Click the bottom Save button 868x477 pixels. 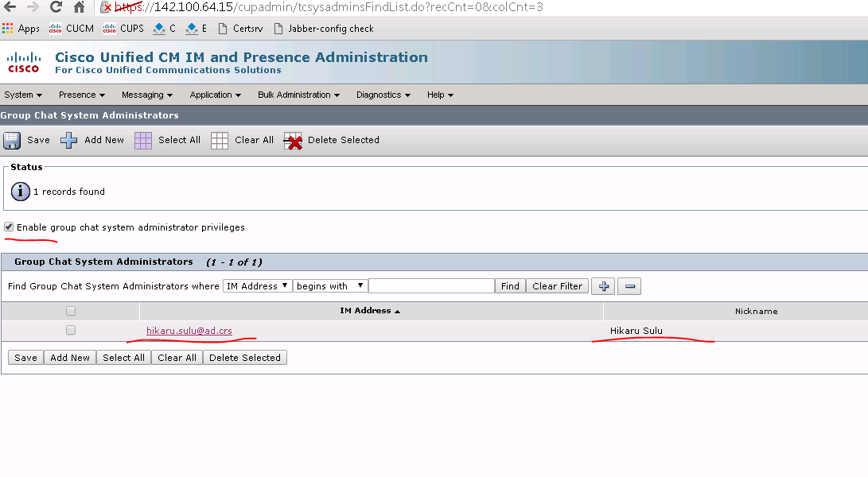point(25,358)
